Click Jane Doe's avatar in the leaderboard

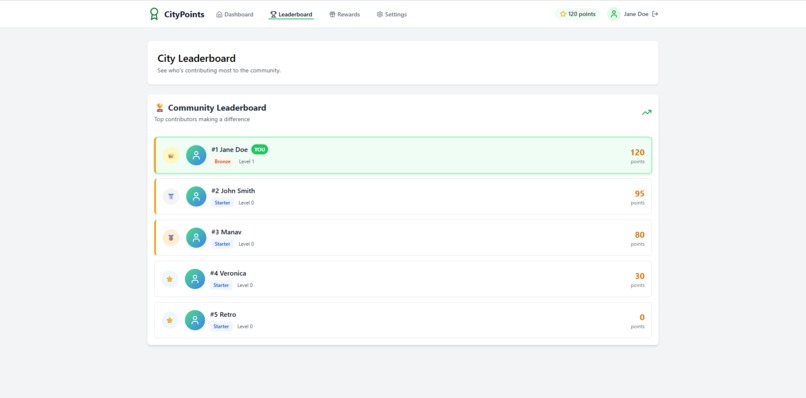[196, 155]
